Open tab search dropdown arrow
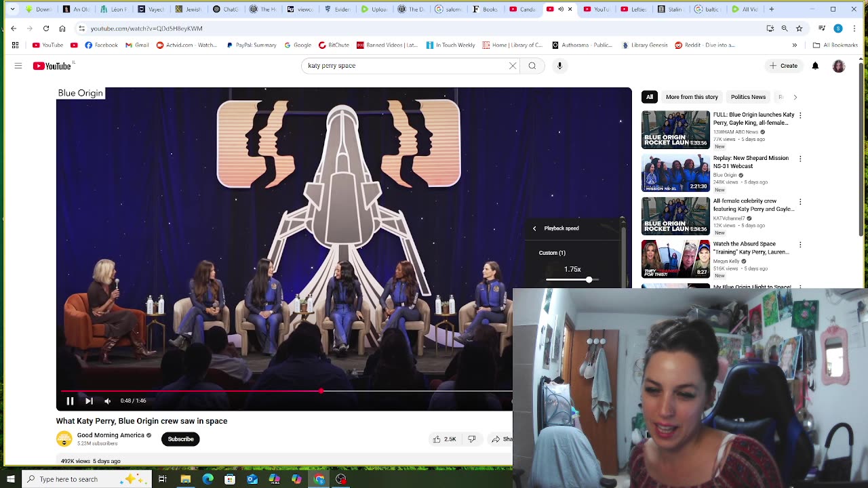Image resolution: width=868 pixels, height=488 pixels. click(x=12, y=9)
